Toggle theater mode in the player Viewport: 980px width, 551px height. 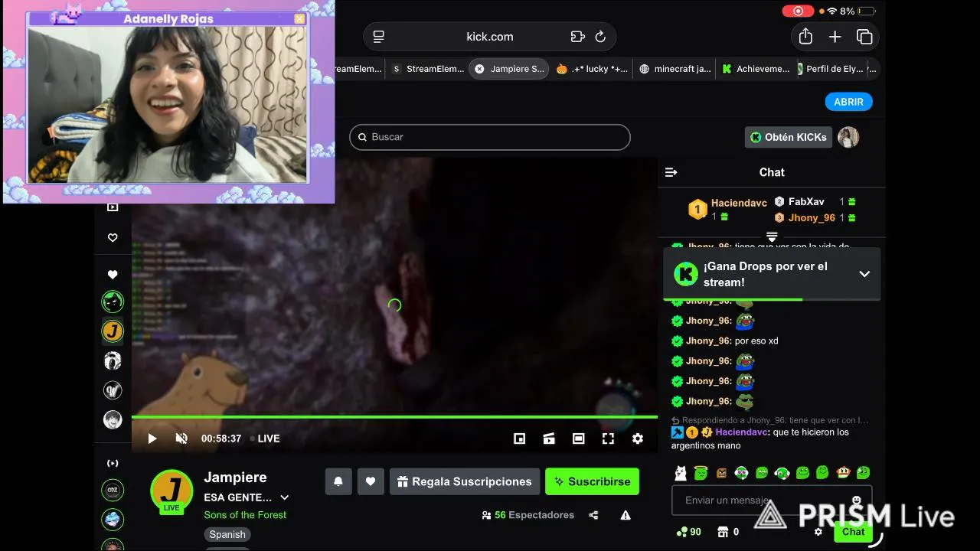[579, 439]
